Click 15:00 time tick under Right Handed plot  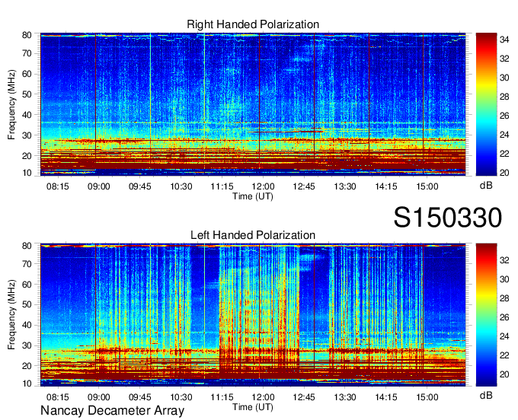pyautogui.click(x=427, y=186)
